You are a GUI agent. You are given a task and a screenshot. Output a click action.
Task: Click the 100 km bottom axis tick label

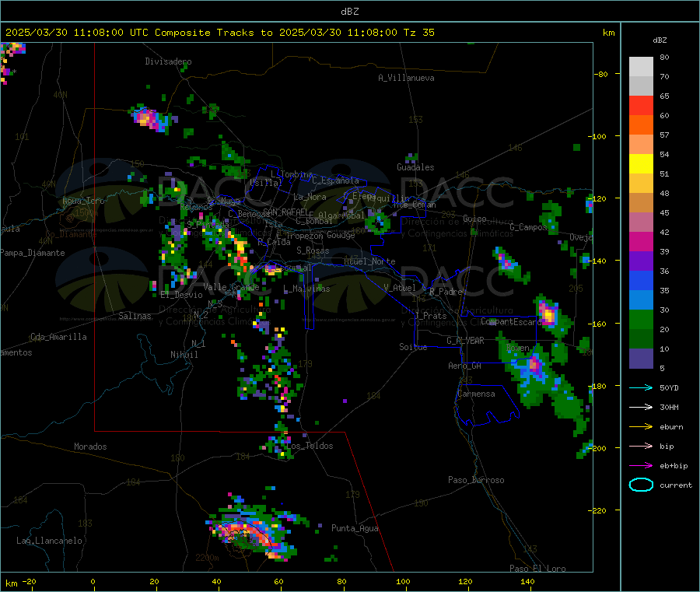pos(403,581)
